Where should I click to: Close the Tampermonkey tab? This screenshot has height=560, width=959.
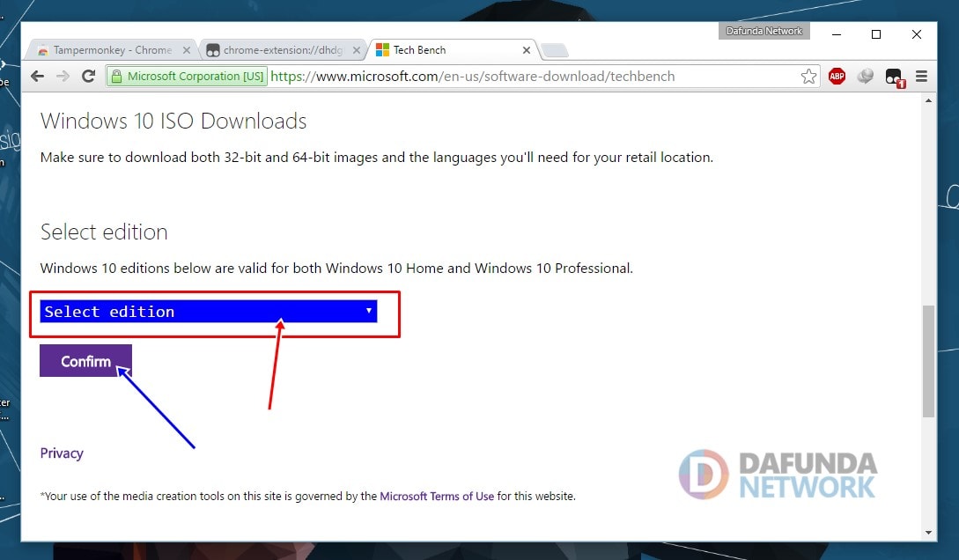tap(186, 50)
